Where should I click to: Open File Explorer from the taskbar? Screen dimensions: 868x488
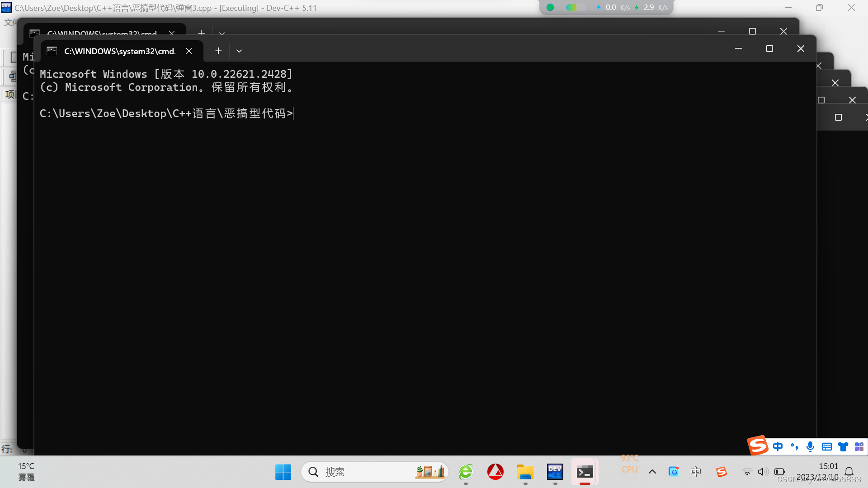525,472
